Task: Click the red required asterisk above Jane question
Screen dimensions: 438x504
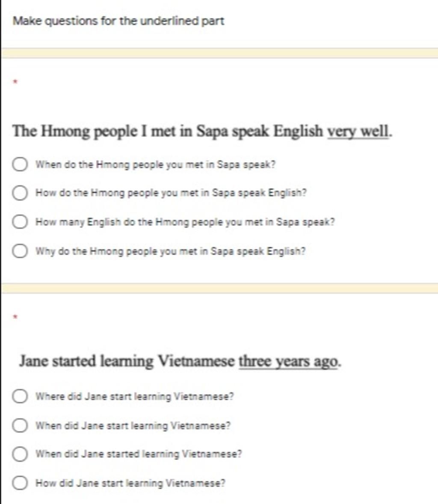Action: 15,317
